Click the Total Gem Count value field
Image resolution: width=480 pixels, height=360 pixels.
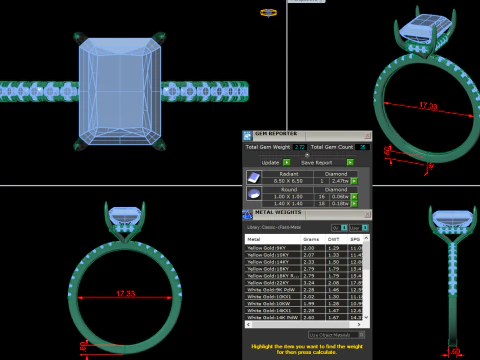tap(362, 147)
